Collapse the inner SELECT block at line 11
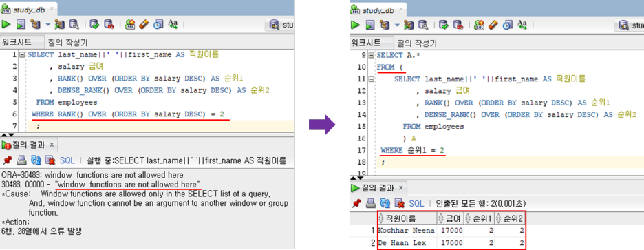 [x=372, y=79]
